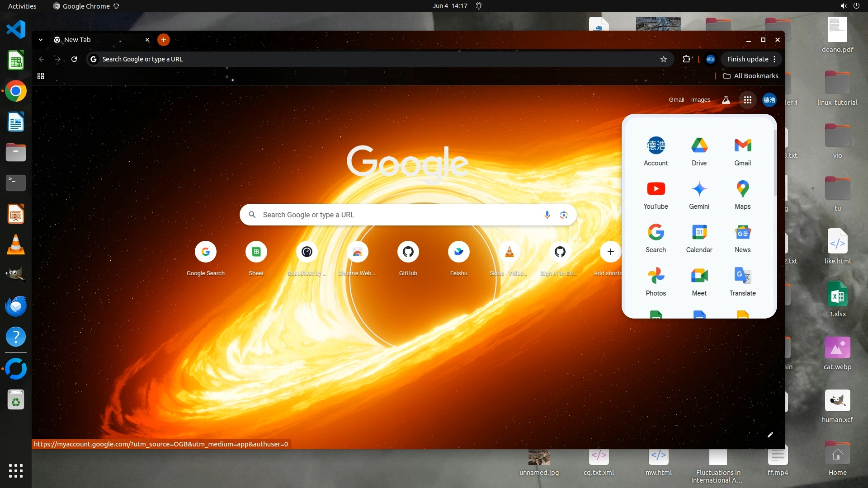Open Search Labs flask icon
The width and height of the screenshot is (868, 488).
(x=726, y=100)
